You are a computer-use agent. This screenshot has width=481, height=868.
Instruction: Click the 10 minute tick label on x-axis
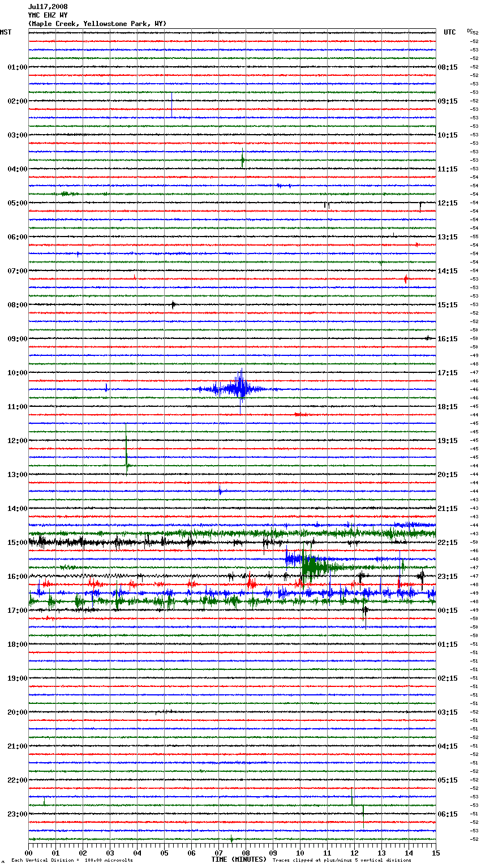tap(300, 853)
